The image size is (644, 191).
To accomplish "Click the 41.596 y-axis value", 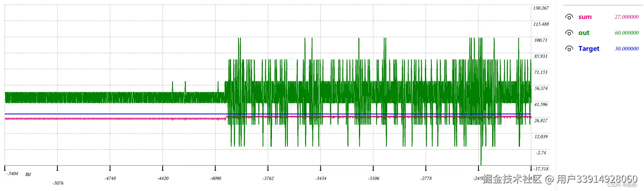I will (x=541, y=105).
